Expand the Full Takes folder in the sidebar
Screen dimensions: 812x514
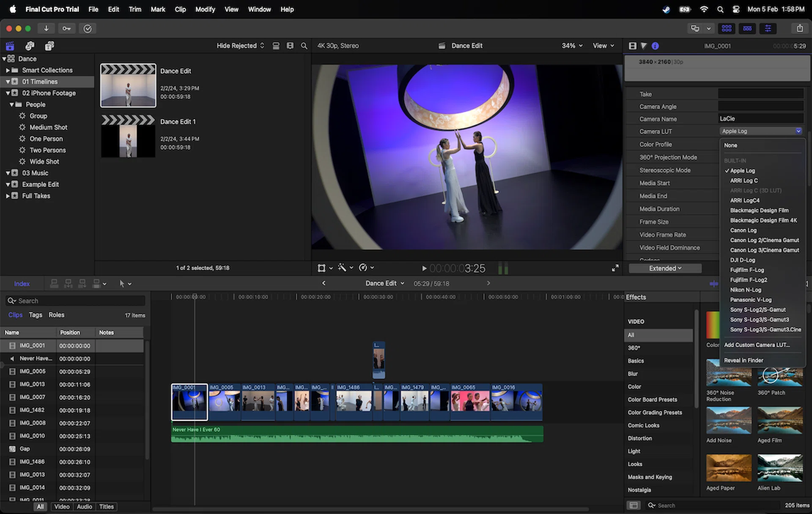(x=8, y=196)
